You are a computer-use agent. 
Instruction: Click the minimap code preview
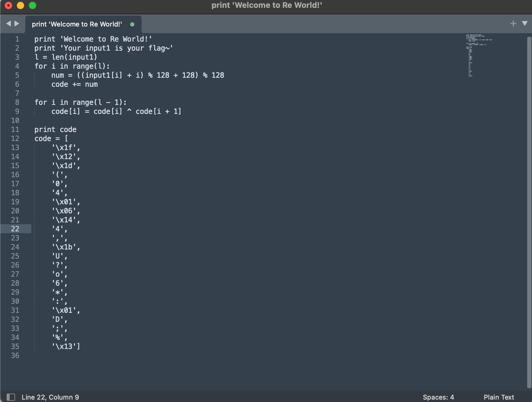479,55
